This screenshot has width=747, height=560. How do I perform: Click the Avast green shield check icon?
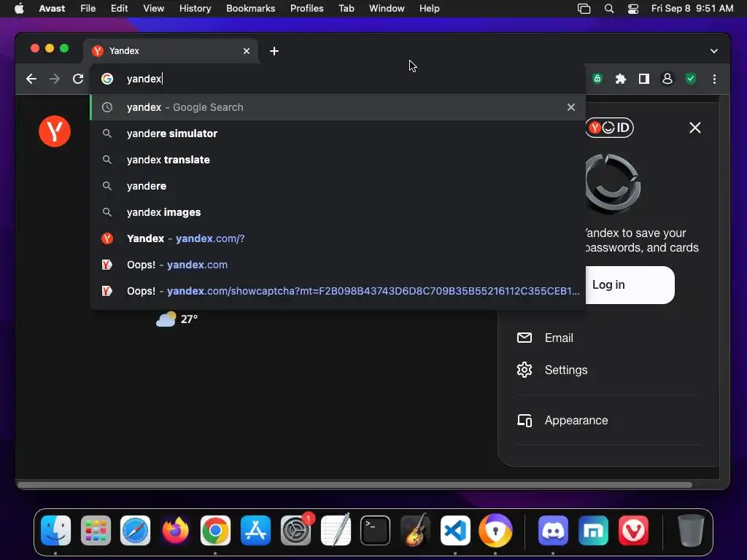pos(691,79)
